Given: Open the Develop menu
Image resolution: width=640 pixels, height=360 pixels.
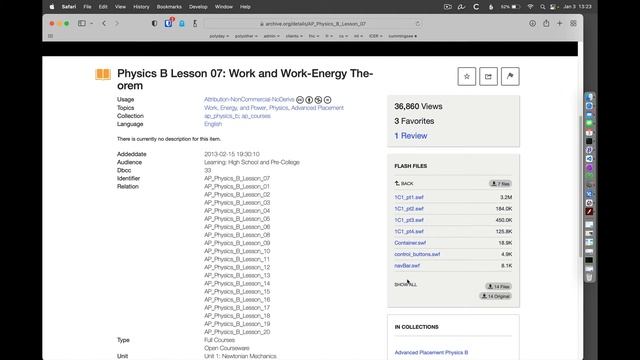Looking at the screenshot, I should (x=198, y=7).
